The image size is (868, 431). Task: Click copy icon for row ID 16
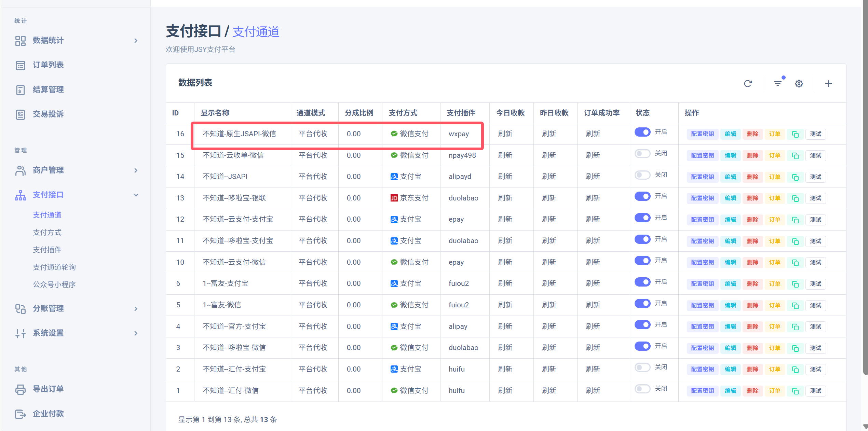795,134
